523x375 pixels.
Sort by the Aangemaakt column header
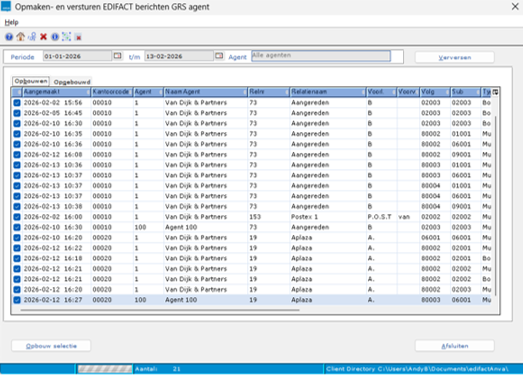[x=57, y=92]
